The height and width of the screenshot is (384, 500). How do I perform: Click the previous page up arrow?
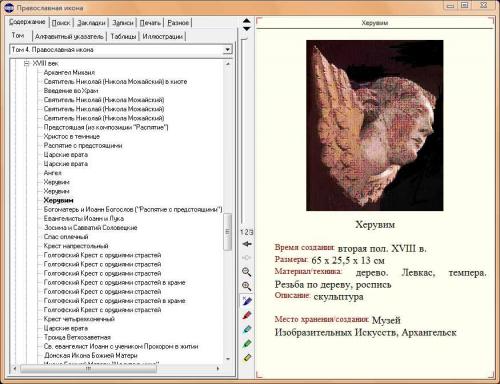pos(247,21)
